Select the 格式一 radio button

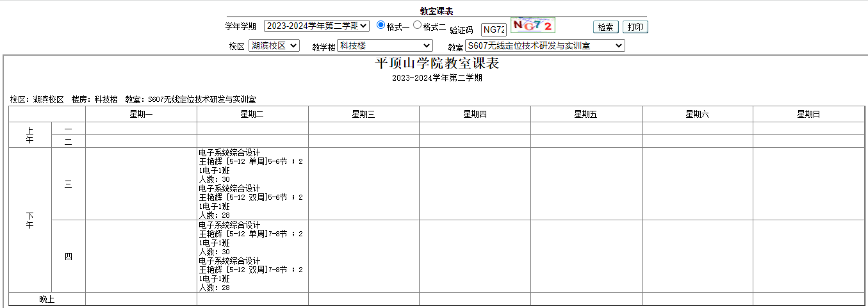(x=381, y=25)
